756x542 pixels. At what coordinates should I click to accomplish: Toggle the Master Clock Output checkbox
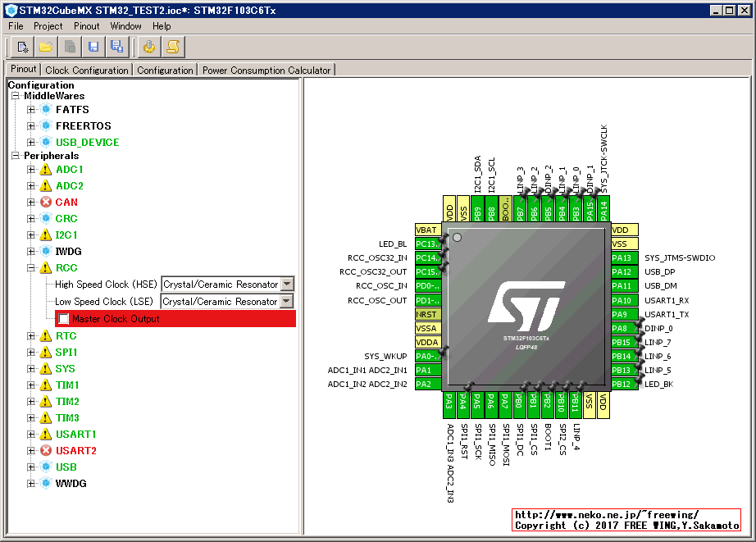(64, 319)
